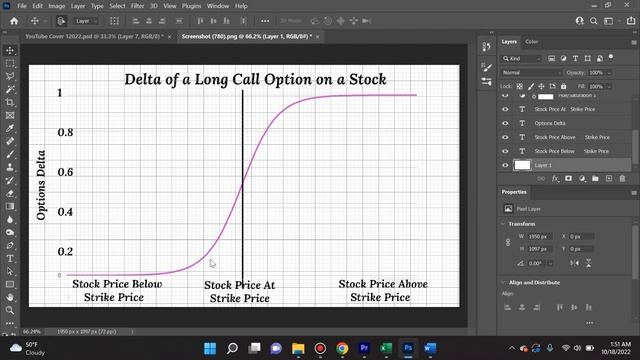This screenshot has height=360, width=640.
Task: Select the Brush tool
Action: pyautogui.click(x=10, y=154)
